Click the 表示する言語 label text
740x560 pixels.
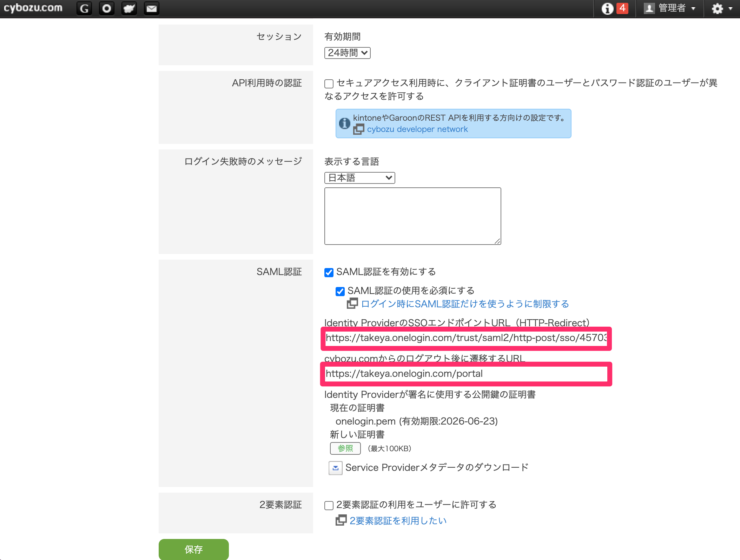[352, 161]
